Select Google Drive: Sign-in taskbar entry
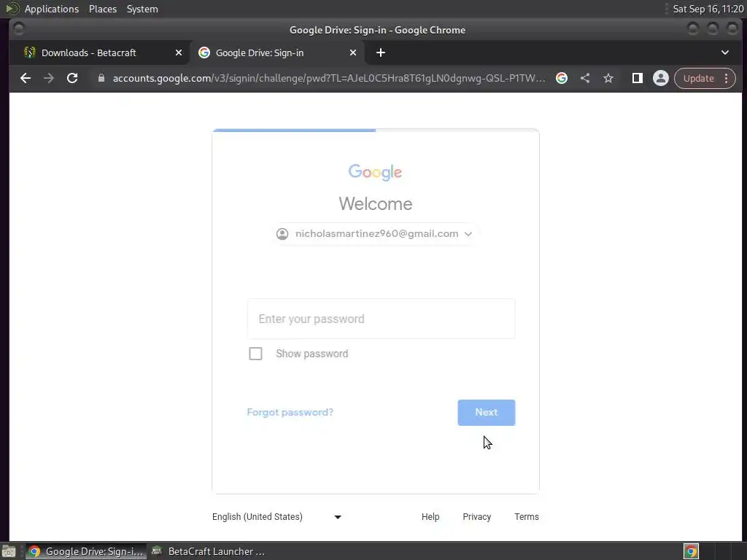The width and height of the screenshot is (747, 560). coord(86,551)
